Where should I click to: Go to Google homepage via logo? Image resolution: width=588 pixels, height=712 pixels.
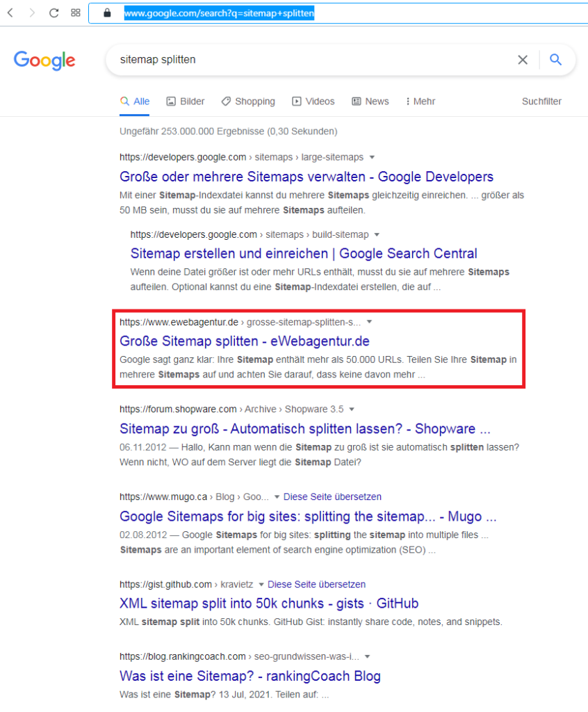click(x=44, y=60)
